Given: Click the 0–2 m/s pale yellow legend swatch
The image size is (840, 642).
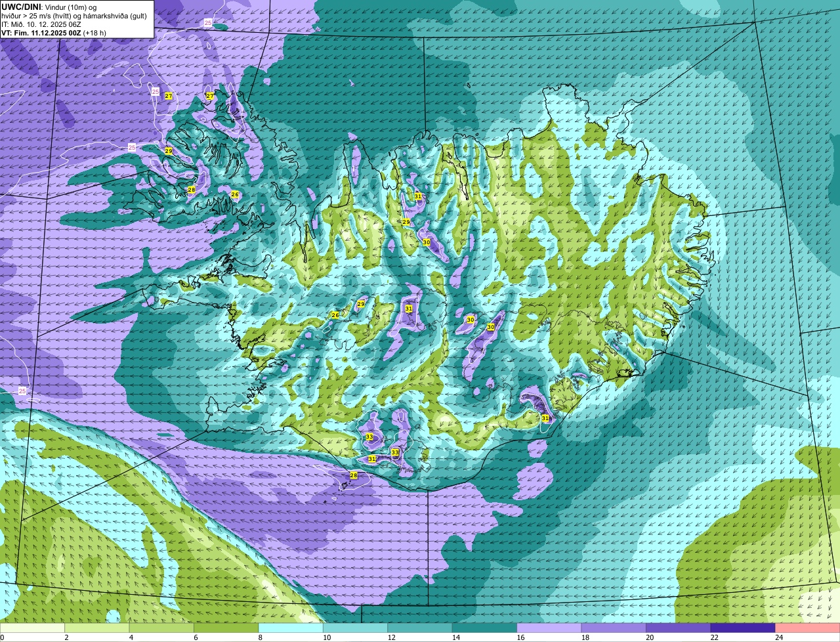Looking at the screenshot, I should coord(33,628).
